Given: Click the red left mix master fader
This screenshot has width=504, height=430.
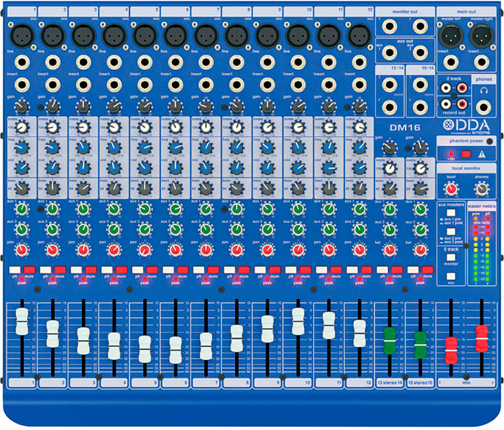Looking at the screenshot, I should tap(451, 349).
